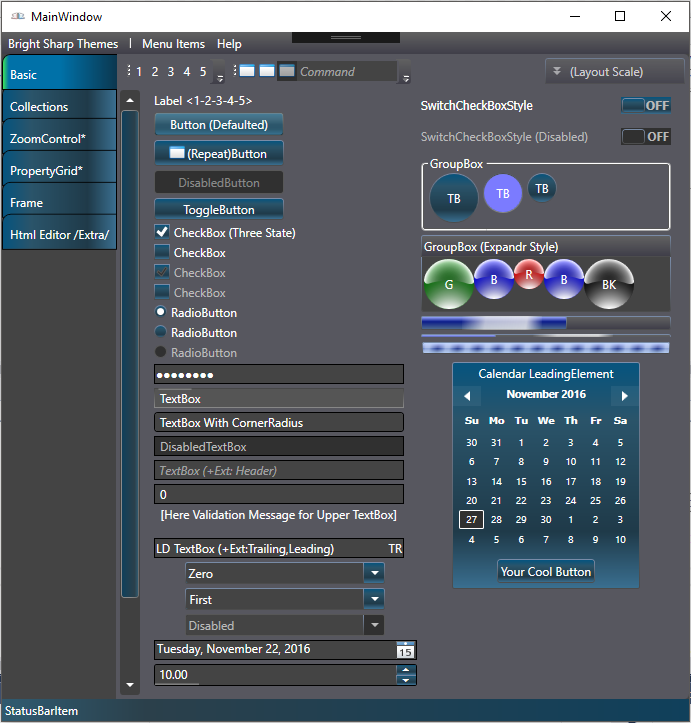
Task: Select the second enabled RadioButton
Action: click(x=161, y=332)
